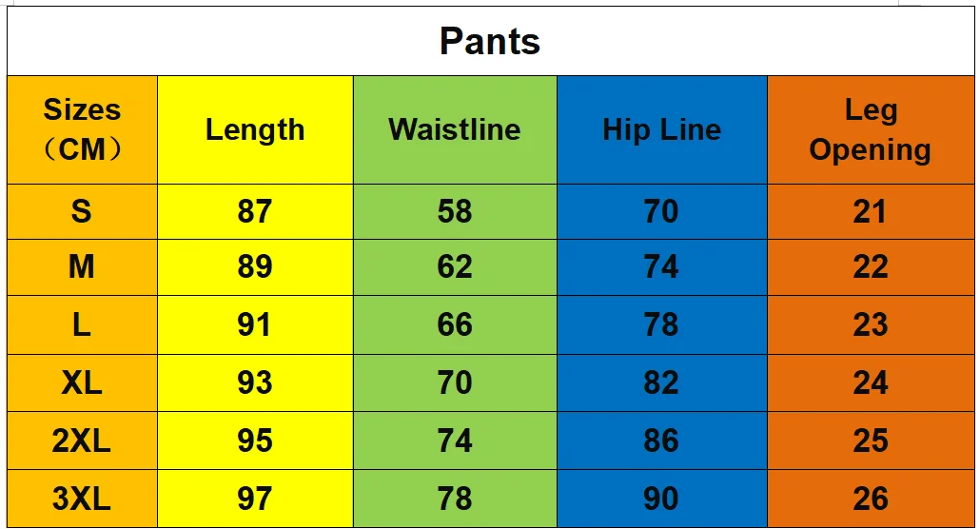This screenshot has height=529, width=980.
Task: Select the S size row label
Action: (x=82, y=211)
